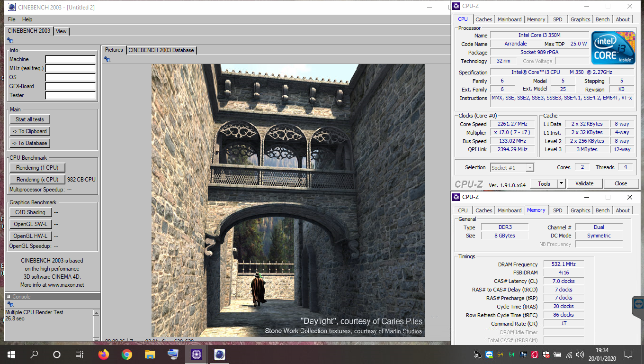Image resolution: width=644 pixels, height=364 pixels.
Task: Click the OS input field
Action: [71, 78]
